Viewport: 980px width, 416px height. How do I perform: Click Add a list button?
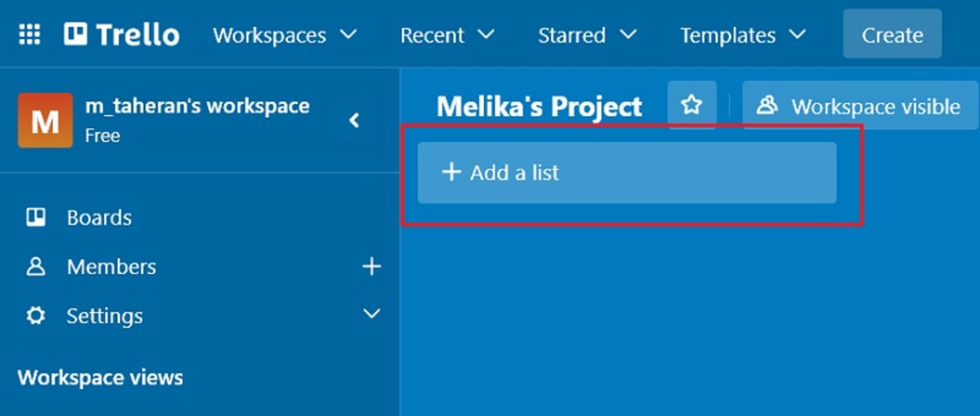(x=626, y=173)
